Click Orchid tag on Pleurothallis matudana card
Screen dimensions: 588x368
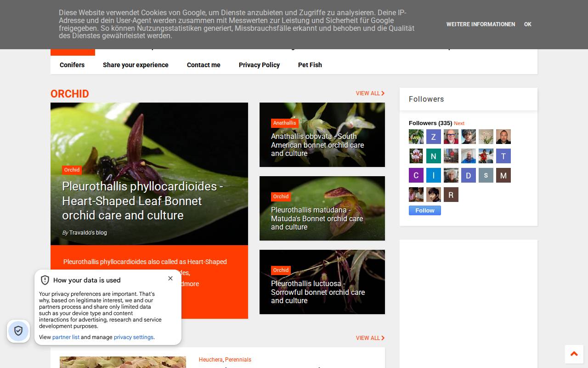[x=281, y=196]
